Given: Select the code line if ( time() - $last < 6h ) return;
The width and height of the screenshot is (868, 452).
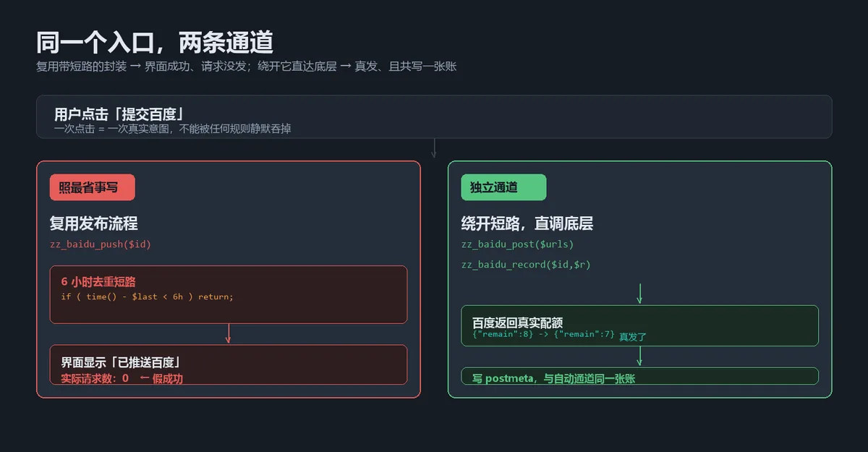Looking at the screenshot, I should (x=148, y=297).
